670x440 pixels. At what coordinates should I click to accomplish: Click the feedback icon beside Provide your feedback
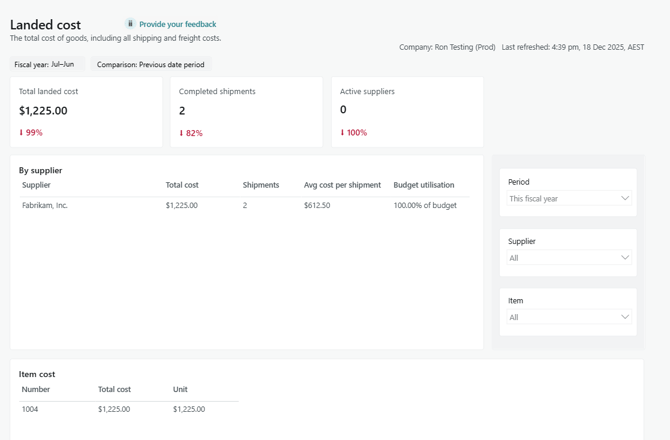[130, 24]
